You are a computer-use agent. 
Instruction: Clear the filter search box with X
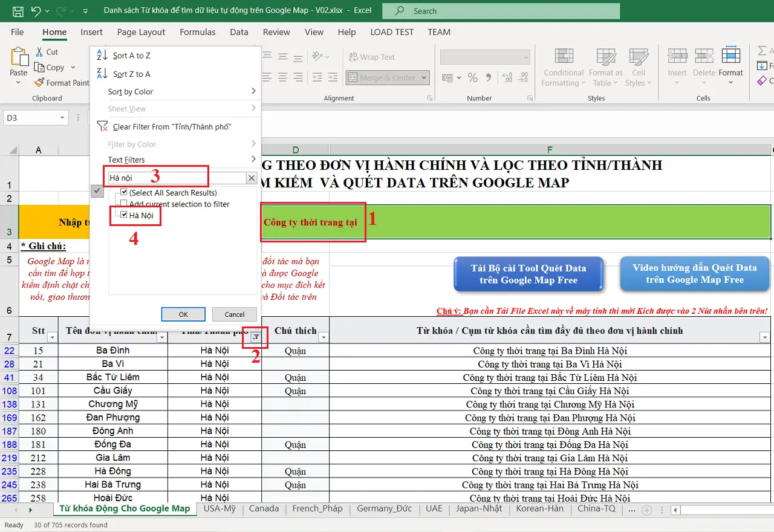click(252, 178)
